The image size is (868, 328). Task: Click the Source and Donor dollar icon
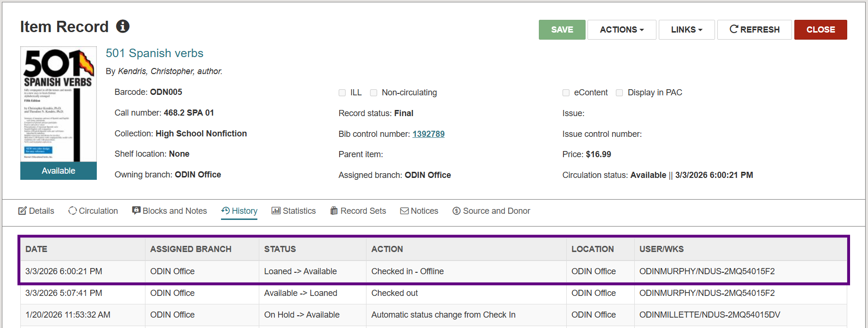(456, 211)
